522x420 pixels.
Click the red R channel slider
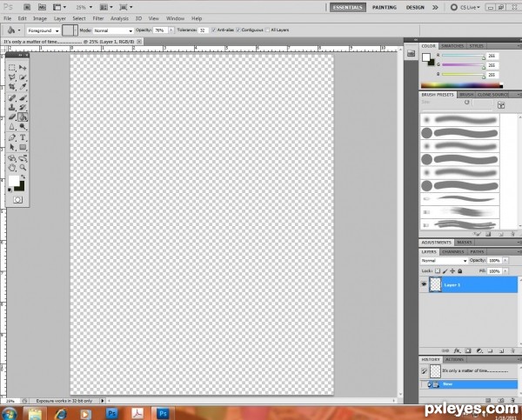coord(463,56)
